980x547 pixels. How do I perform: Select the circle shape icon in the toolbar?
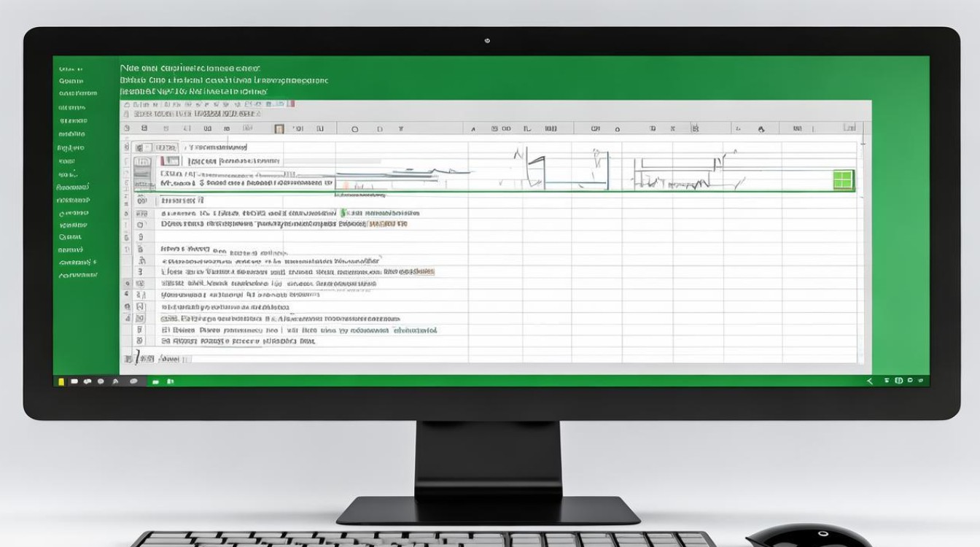click(x=355, y=129)
